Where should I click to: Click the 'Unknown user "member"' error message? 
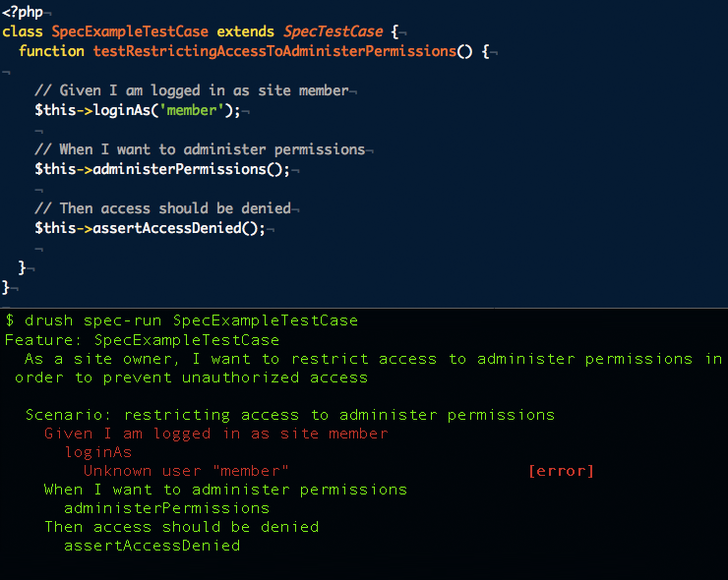tap(186, 471)
